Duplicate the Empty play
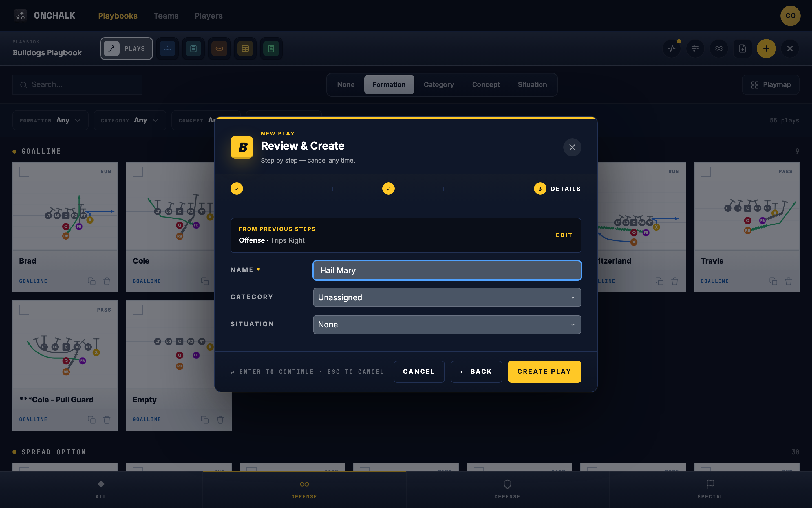 (x=205, y=420)
